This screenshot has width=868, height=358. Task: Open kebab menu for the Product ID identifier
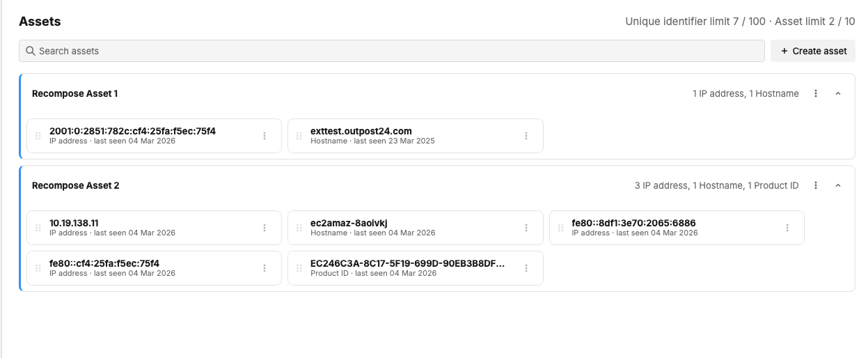tap(526, 268)
